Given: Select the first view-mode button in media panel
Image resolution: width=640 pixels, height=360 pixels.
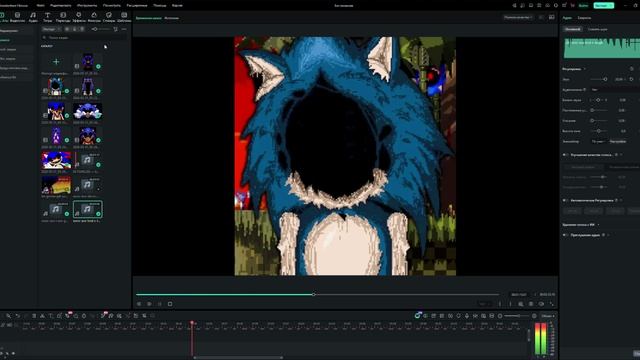Looking at the screenshot, I should pos(67,29).
